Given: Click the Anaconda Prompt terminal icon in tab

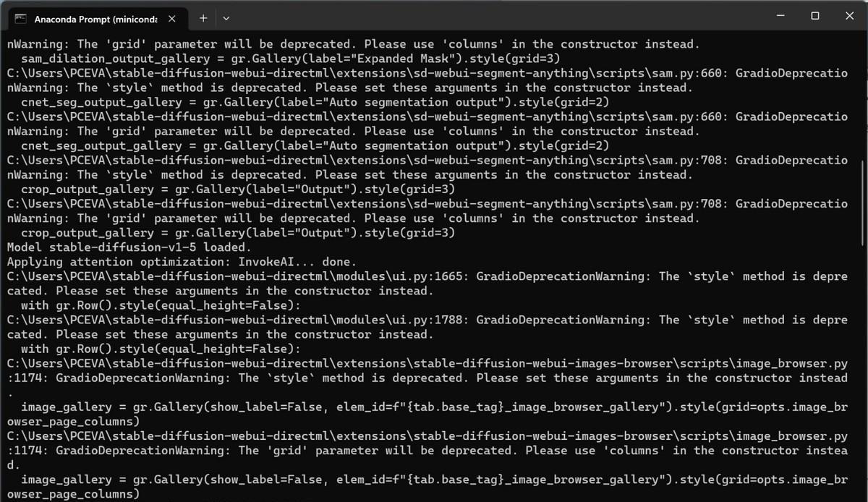Looking at the screenshot, I should [21, 19].
